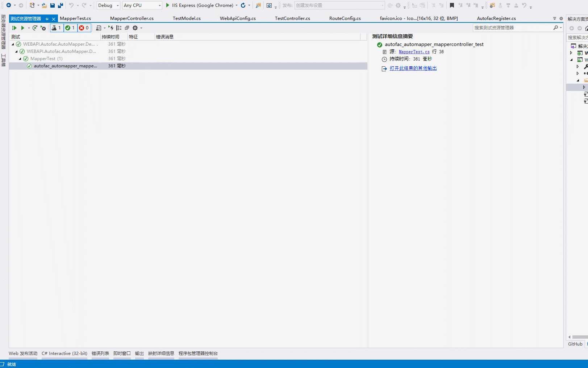Collapse the MapperTest (1) node

(20, 59)
